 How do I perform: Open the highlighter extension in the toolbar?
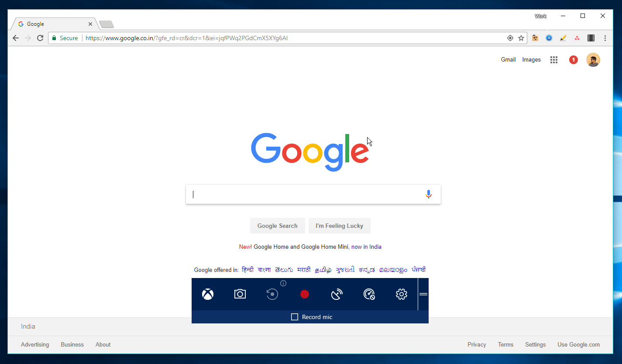click(x=563, y=38)
